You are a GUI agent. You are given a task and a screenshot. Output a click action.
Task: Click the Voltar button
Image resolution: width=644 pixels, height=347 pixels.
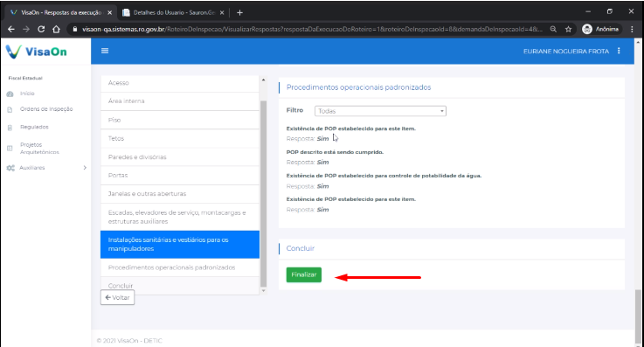[117, 297]
